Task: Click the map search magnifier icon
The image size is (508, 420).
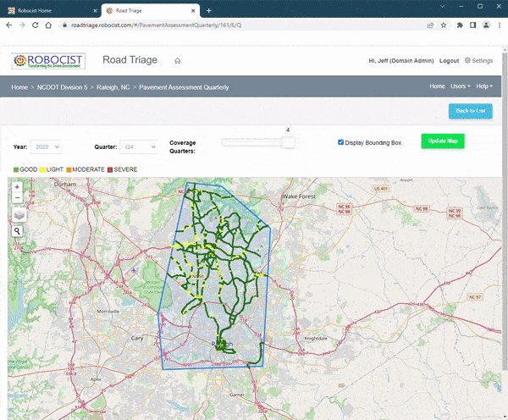Action: [x=18, y=230]
